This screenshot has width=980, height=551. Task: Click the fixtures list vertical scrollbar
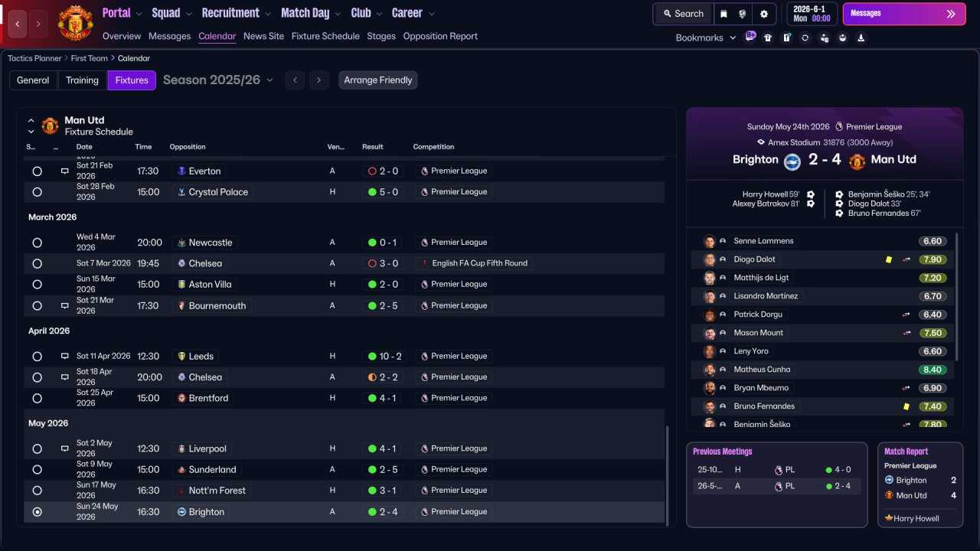[667, 475]
